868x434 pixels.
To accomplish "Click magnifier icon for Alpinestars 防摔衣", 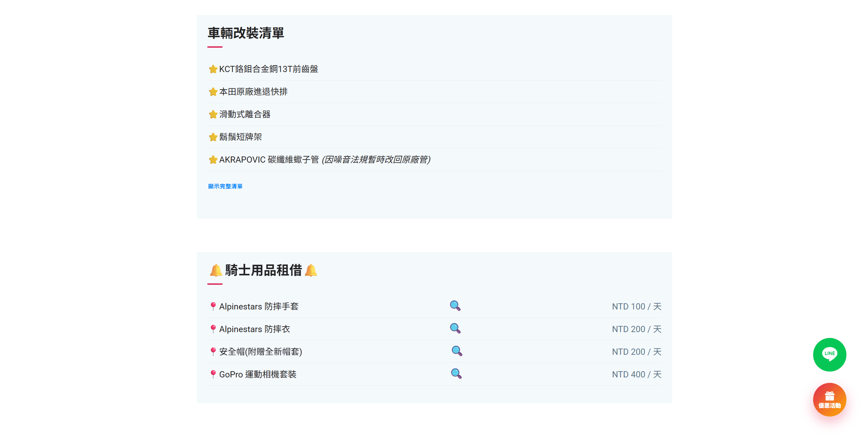I will click(455, 328).
